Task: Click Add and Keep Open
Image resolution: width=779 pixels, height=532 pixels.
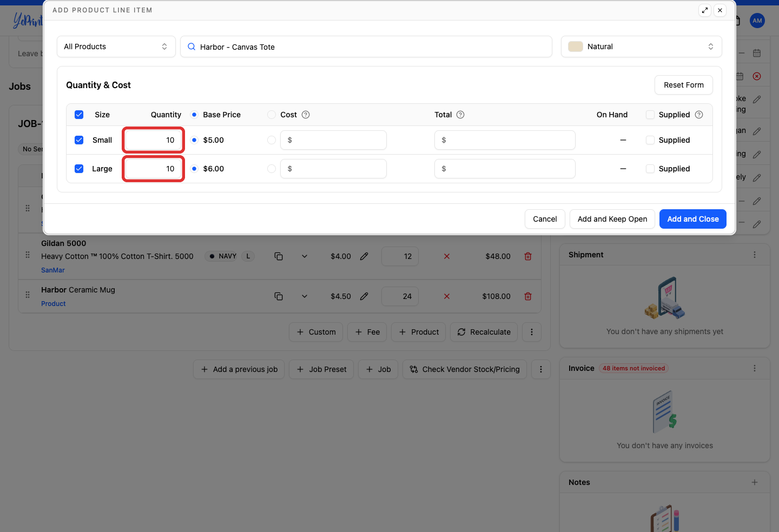Action: coord(612,219)
